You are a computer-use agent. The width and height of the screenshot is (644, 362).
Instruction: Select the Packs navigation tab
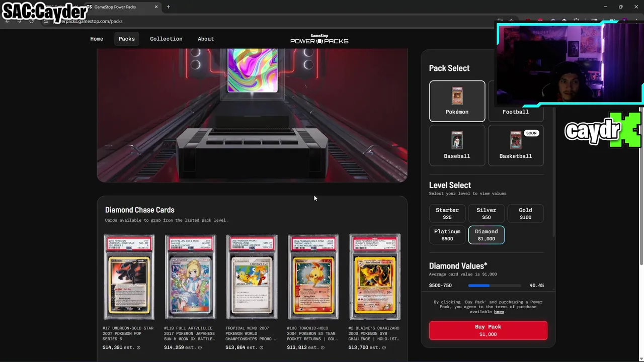tap(126, 39)
